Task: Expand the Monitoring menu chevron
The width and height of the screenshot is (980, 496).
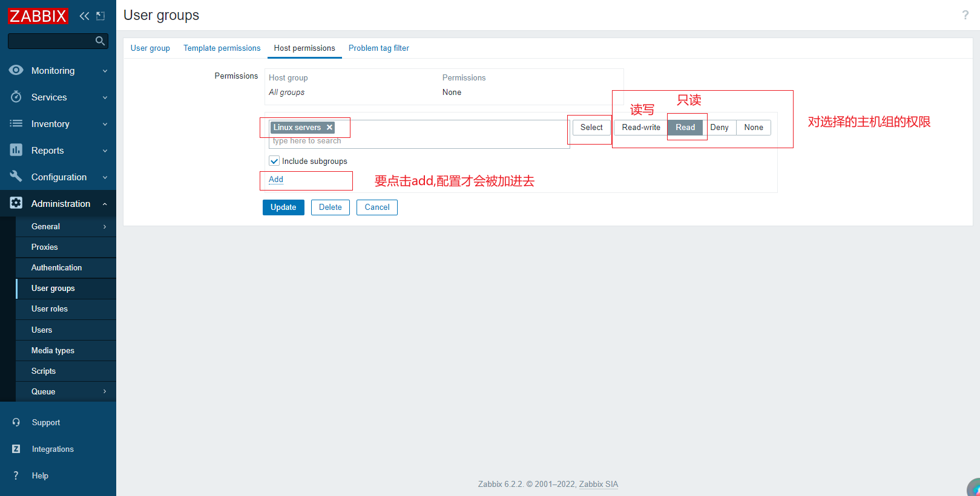Action: [x=105, y=71]
